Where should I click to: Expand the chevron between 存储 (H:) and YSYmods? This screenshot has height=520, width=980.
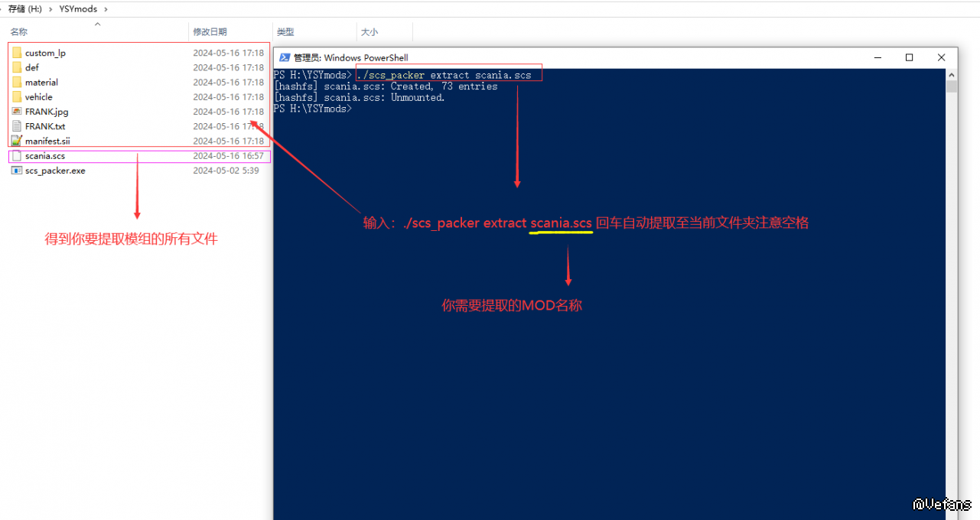click(x=50, y=9)
